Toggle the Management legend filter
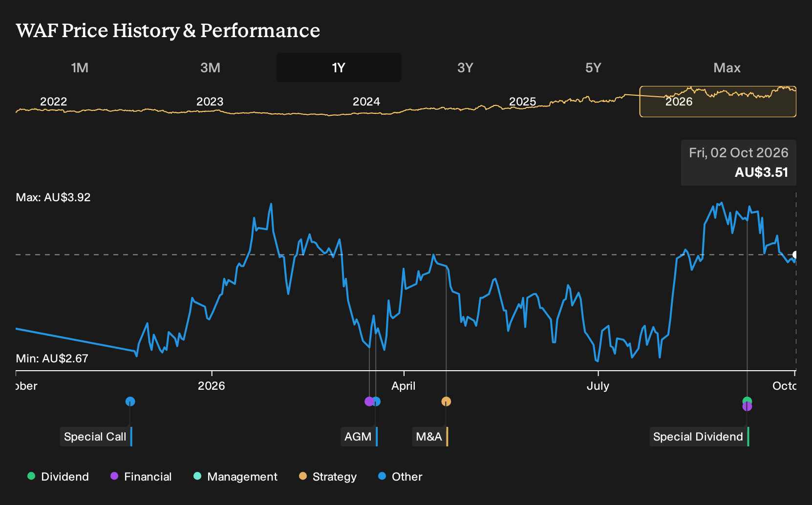812x505 pixels. click(235, 477)
